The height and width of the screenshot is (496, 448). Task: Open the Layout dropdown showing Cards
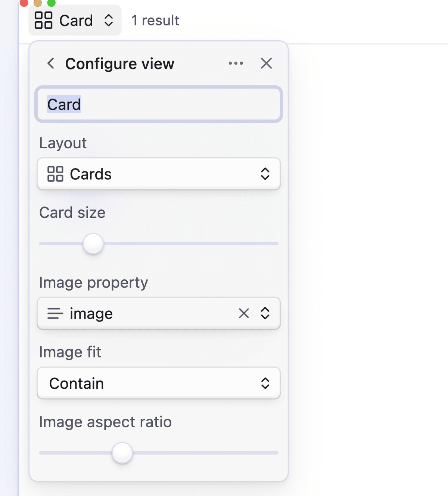tap(159, 174)
